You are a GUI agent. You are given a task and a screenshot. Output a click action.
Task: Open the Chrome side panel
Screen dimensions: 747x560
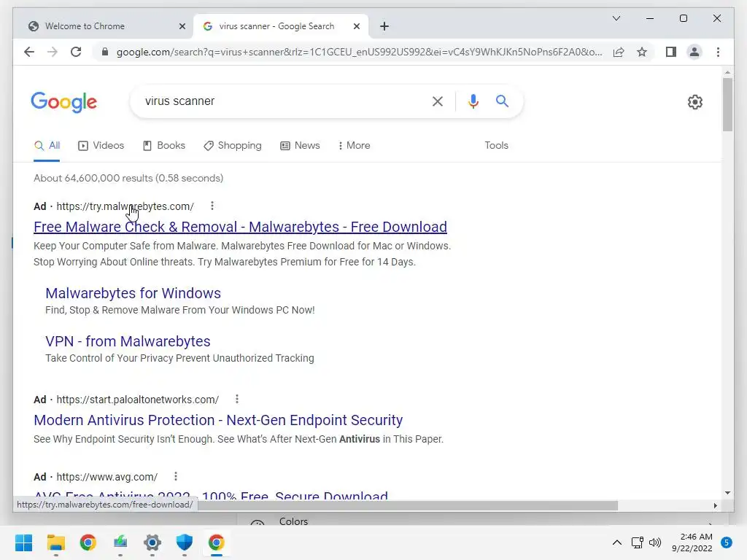click(x=671, y=52)
